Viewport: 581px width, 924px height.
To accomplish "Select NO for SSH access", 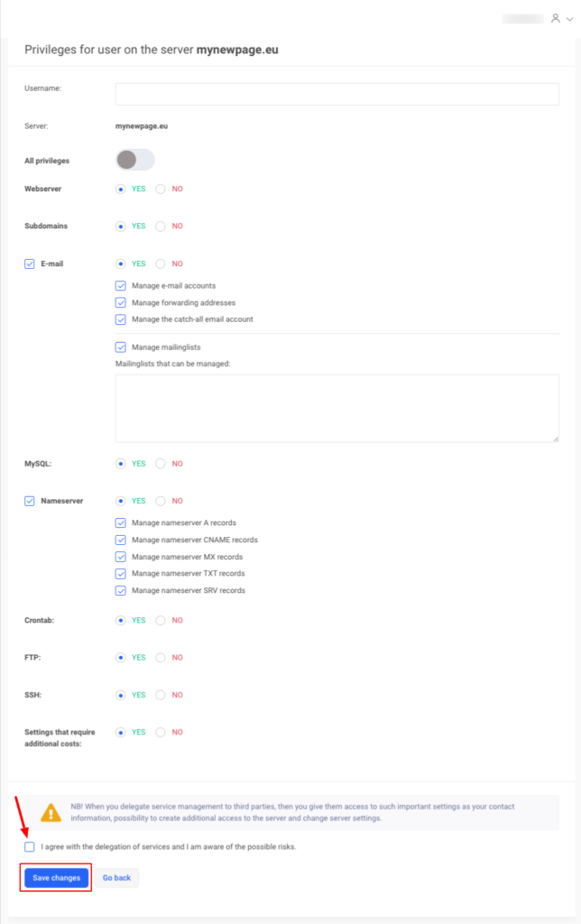I will point(161,695).
